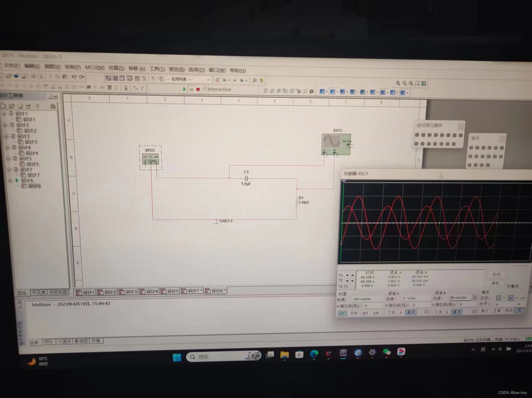Switch trigger mode to 单次 (Single)
The image size is (532, 398).
tap(485, 311)
